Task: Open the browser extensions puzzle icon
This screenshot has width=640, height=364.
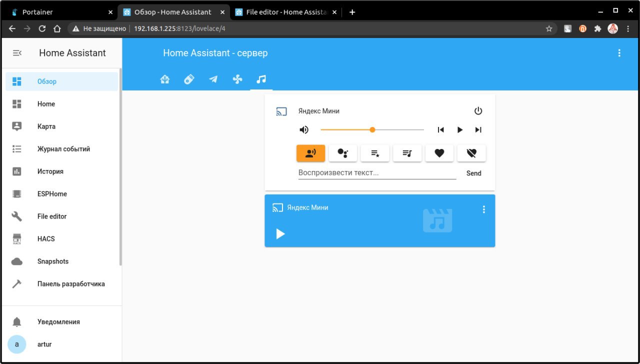Action: pos(597,28)
